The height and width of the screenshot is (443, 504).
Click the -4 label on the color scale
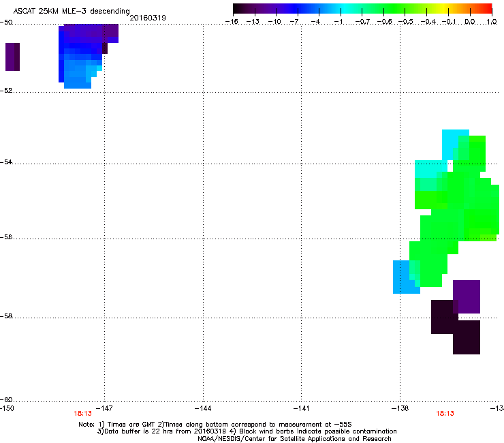(316, 22)
